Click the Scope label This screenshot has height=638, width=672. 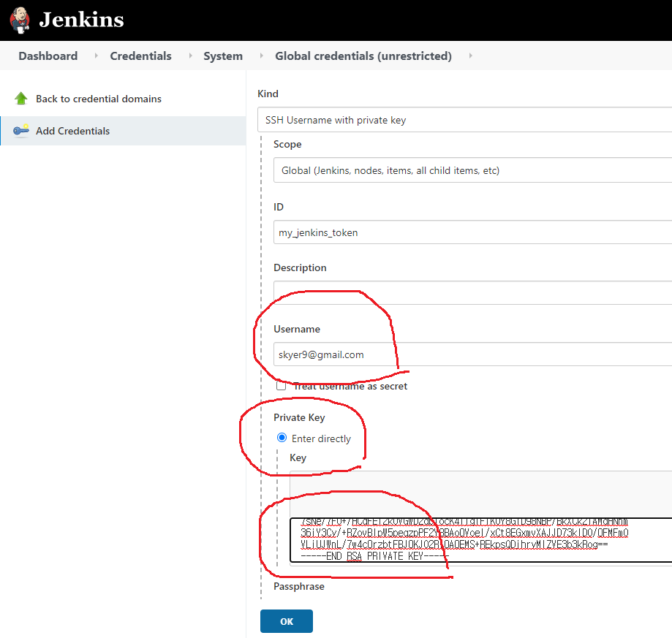(287, 144)
